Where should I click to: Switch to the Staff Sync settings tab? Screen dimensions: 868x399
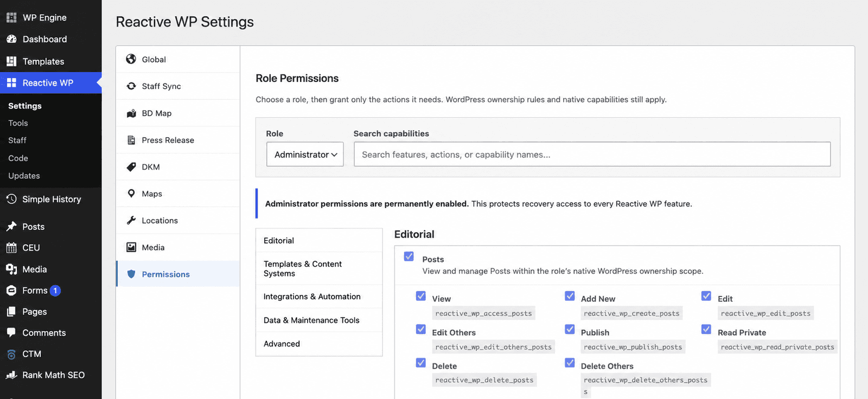(x=178, y=86)
